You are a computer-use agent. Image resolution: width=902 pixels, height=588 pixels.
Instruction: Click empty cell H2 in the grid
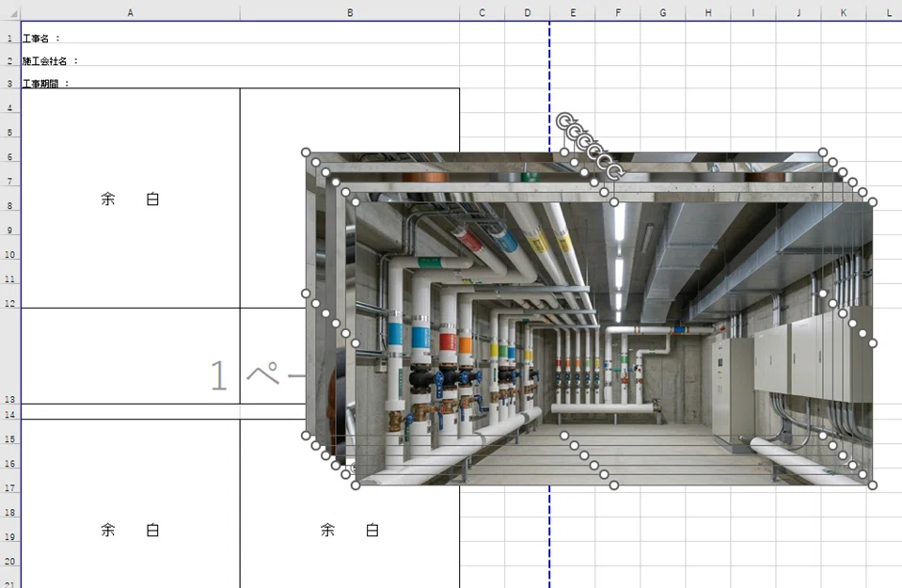coord(708,55)
